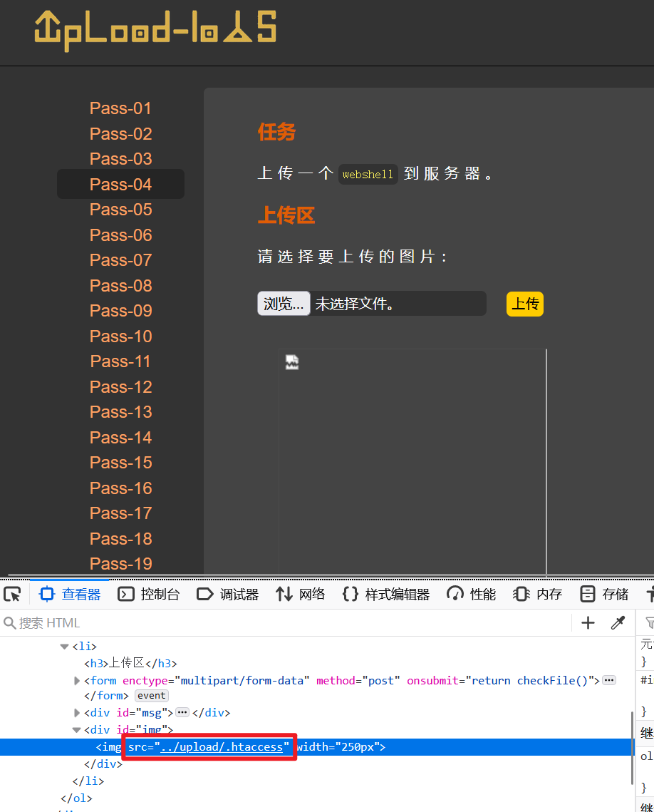Select the closing </form> tag
Image resolution: width=654 pixels, height=812 pixels.
[x=106, y=696]
